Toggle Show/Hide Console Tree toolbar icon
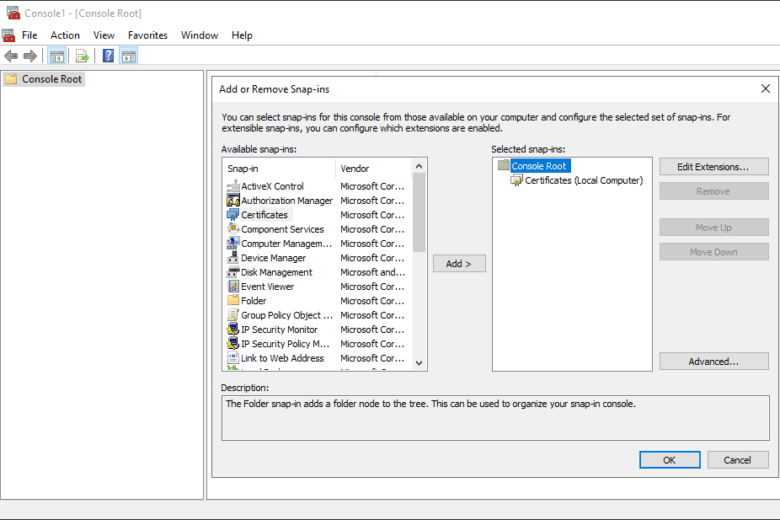 tap(57, 56)
